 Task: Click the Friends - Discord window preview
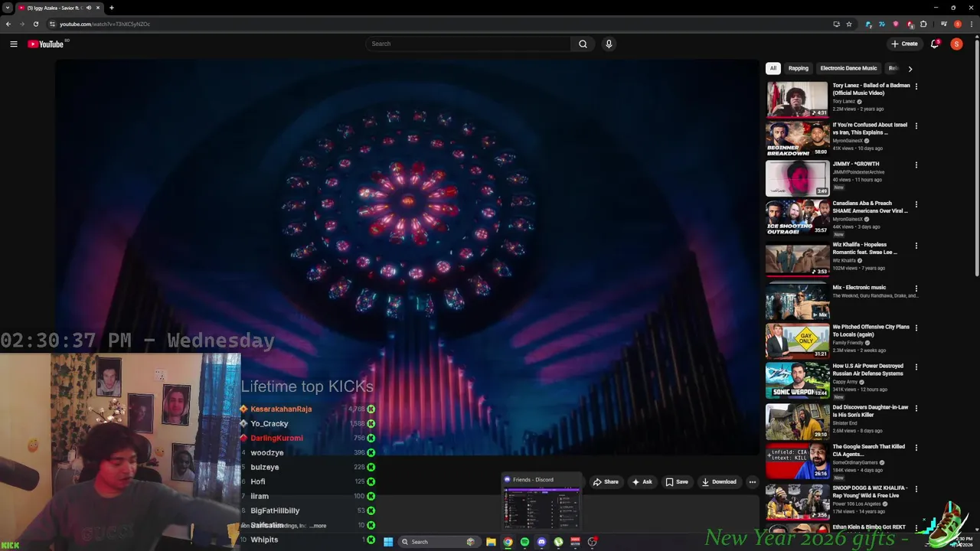(541, 502)
